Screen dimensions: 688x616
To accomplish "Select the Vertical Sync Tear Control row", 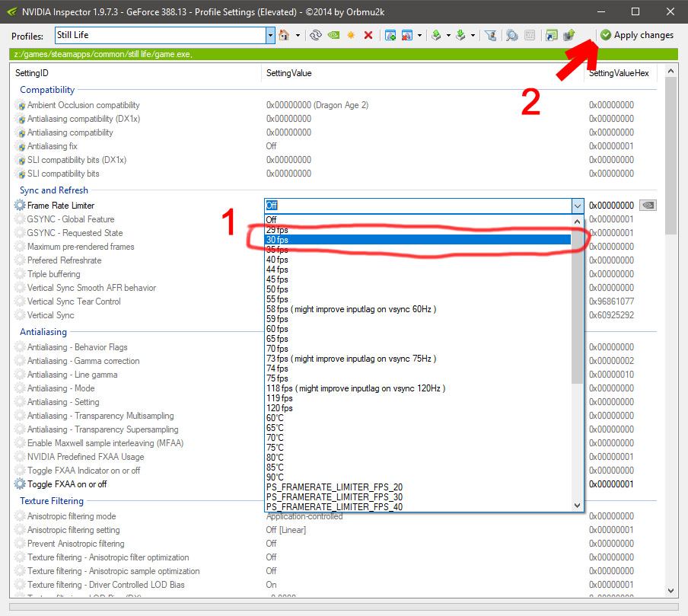I will point(74,302).
